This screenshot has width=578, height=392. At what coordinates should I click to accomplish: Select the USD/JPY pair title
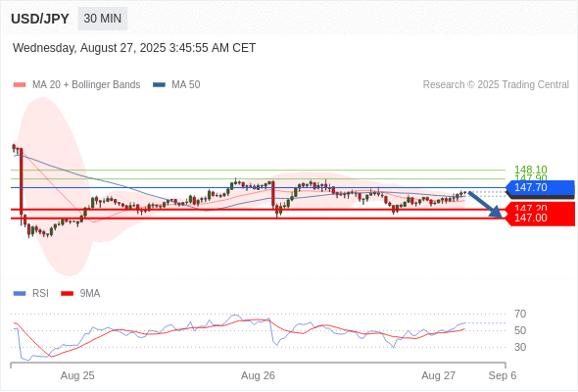pos(40,19)
